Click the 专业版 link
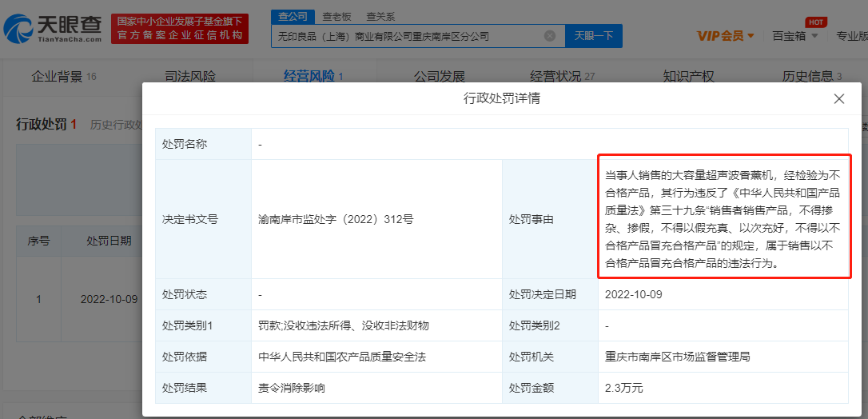This screenshot has width=868, height=419. click(851, 36)
